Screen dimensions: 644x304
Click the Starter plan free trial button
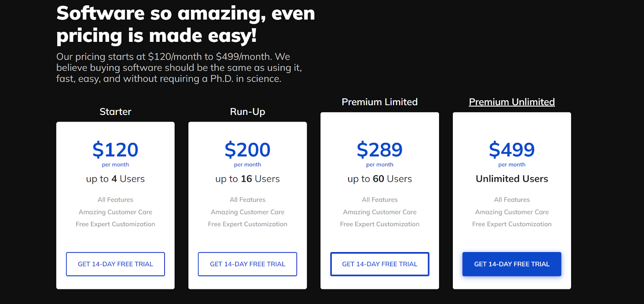click(x=115, y=264)
